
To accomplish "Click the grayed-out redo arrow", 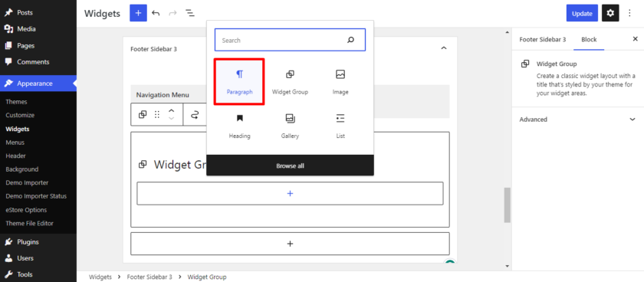I will pyautogui.click(x=172, y=13).
